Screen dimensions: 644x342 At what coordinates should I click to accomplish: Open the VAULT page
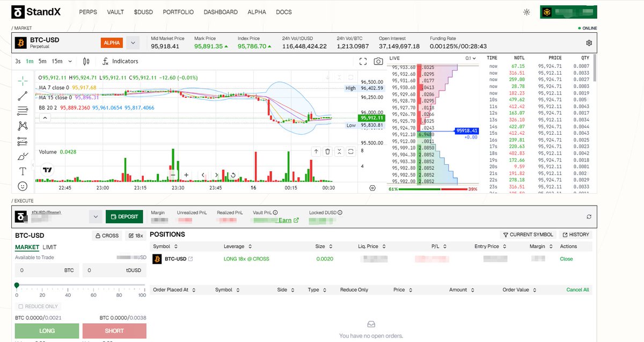115,12
